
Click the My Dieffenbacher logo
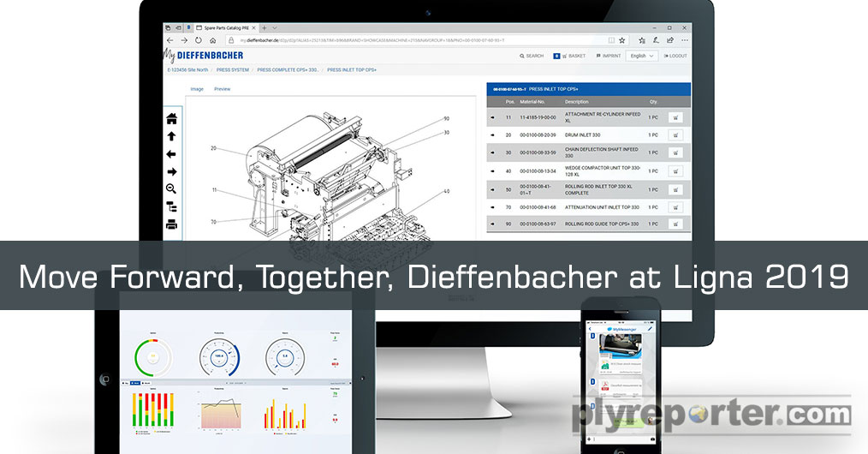coord(204,55)
